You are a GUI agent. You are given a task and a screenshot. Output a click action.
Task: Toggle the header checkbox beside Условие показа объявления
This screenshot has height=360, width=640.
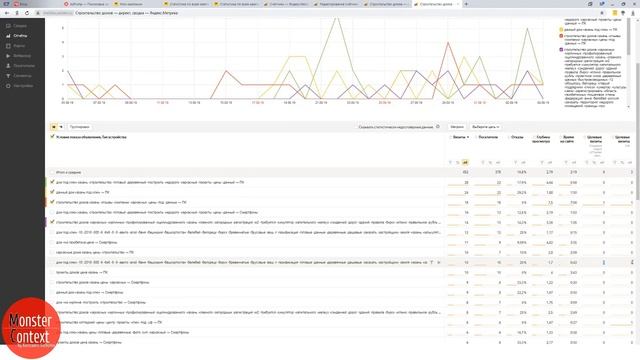pos(52,137)
